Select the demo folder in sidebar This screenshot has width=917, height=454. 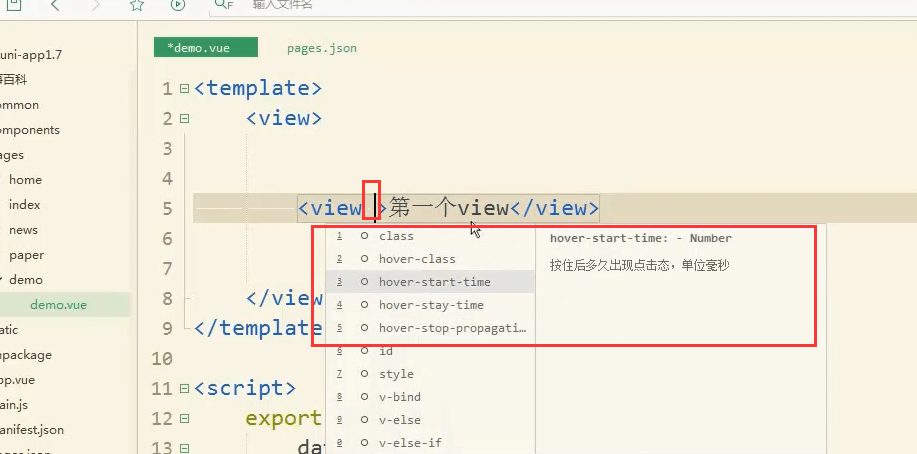point(26,280)
